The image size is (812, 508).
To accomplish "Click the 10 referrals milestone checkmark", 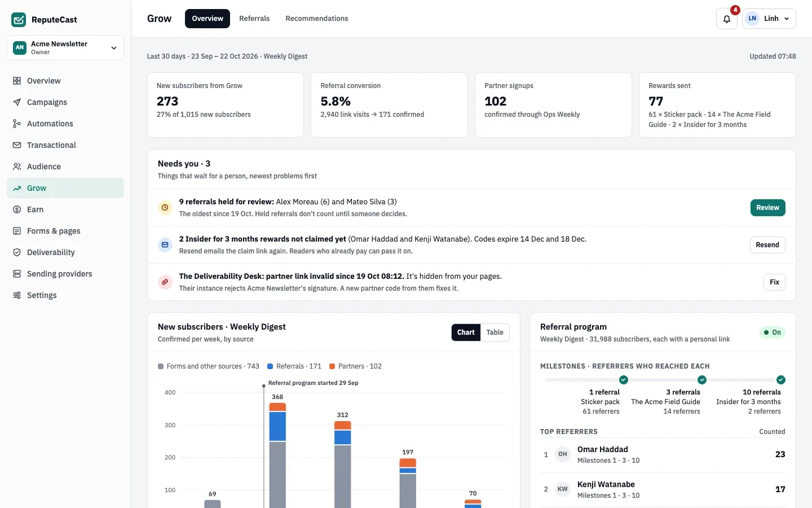I will point(781,380).
